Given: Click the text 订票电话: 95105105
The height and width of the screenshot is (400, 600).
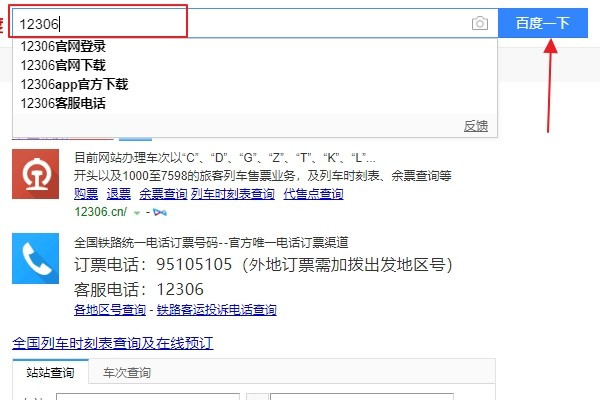Looking at the screenshot, I should coord(153,264).
